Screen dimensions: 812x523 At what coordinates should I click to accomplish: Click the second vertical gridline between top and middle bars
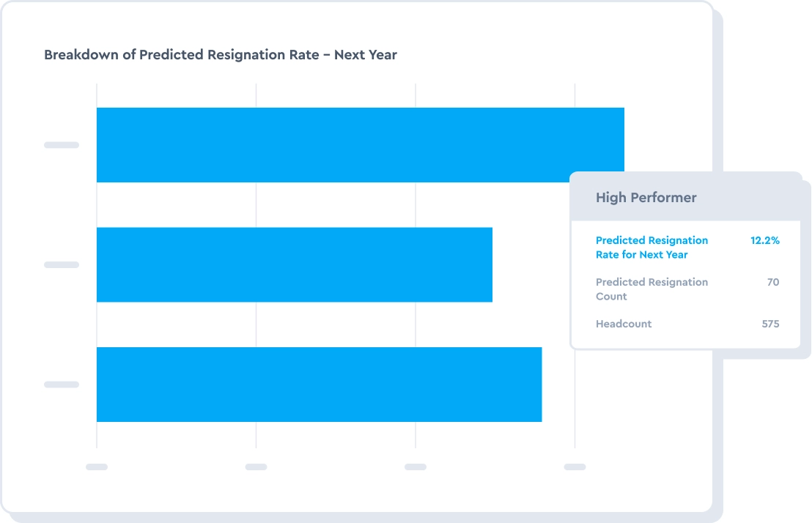(x=256, y=205)
